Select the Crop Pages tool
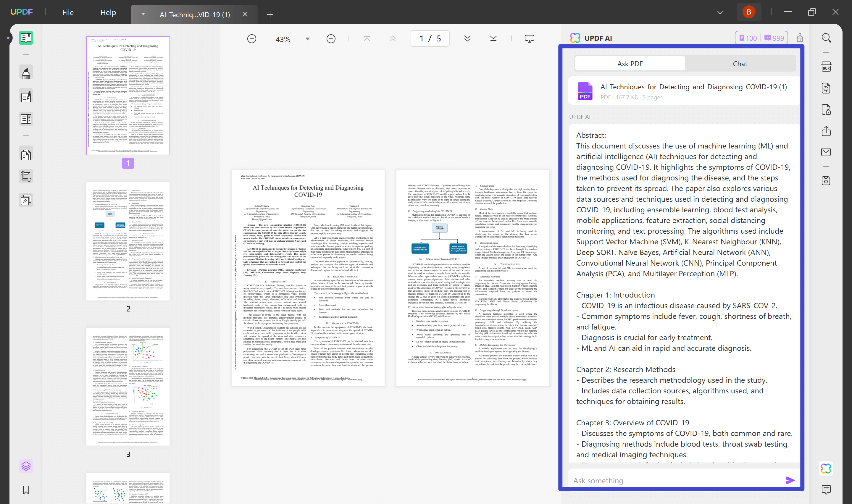The width and height of the screenshot is (852, 504). pyautogui.click(x=25, y=176)
